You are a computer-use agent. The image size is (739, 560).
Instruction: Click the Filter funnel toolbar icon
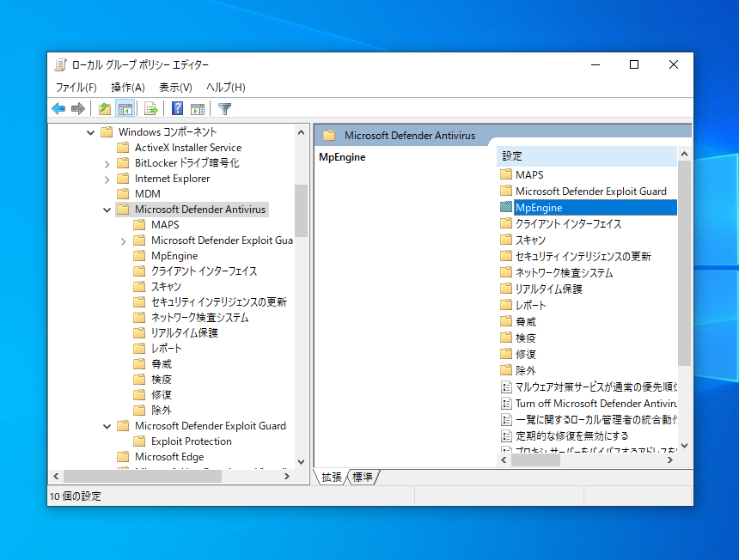(x=224, y=108)
